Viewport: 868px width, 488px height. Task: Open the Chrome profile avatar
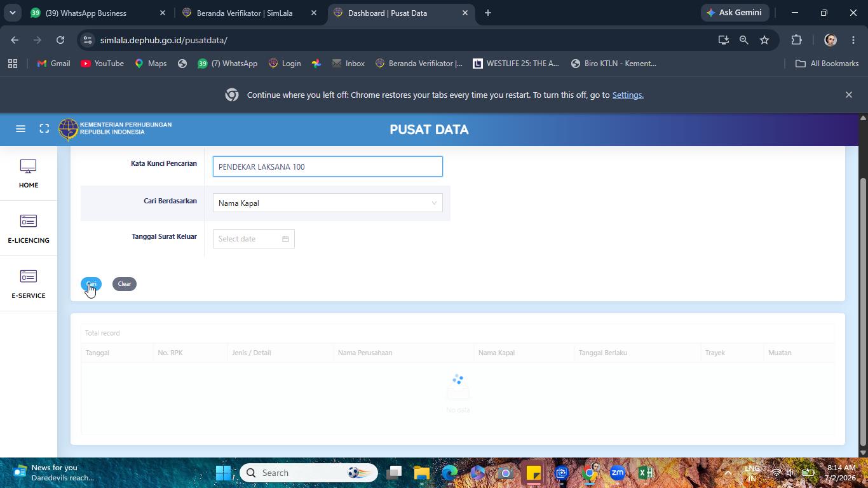pyautogui.click(x=831, y=40)
